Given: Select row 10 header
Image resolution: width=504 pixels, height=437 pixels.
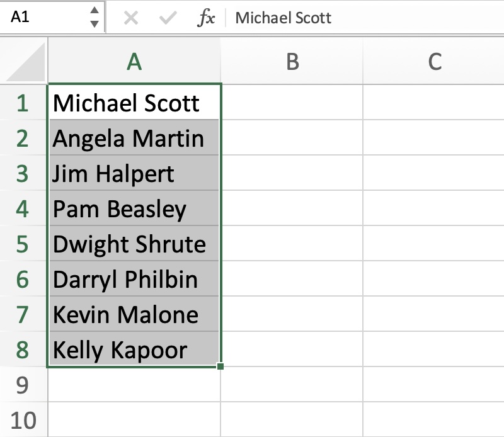Looking at the screenshot, I should [x=23, y=419].
